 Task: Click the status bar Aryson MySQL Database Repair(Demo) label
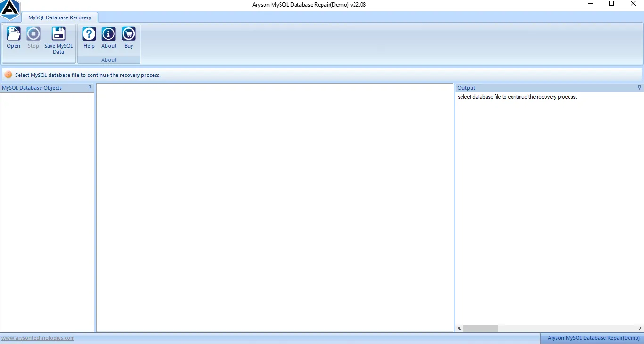(x=594, y=338)
